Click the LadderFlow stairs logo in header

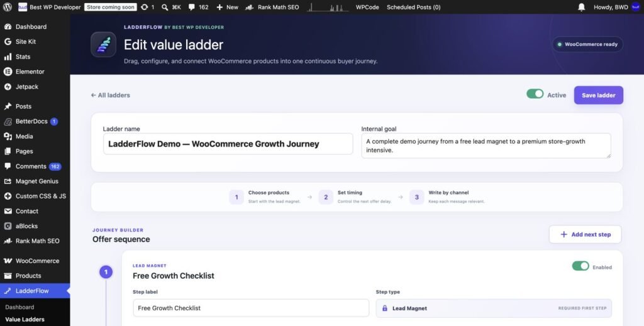104,45
